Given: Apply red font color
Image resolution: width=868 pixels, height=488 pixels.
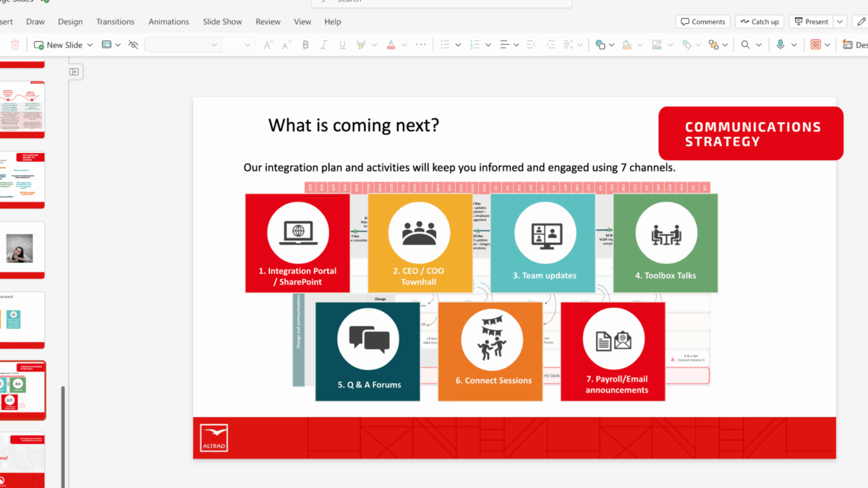Looking at the screenshot, I should coord(391,45).
